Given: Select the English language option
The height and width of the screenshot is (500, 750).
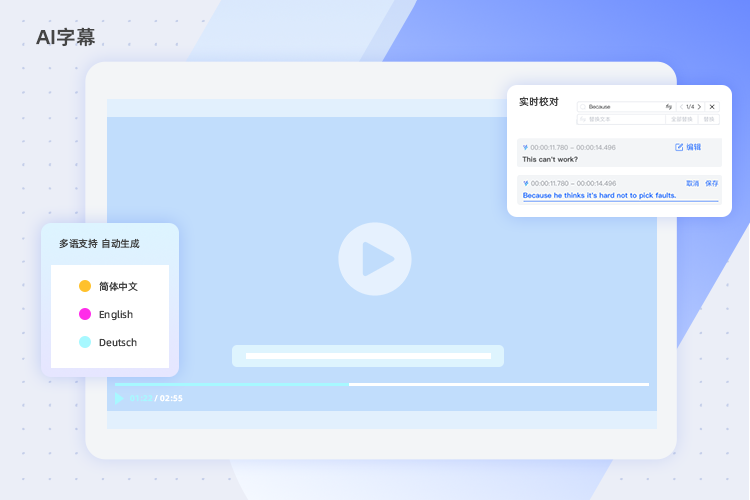Looking at the screenshot, I should [x=115, y=314].
